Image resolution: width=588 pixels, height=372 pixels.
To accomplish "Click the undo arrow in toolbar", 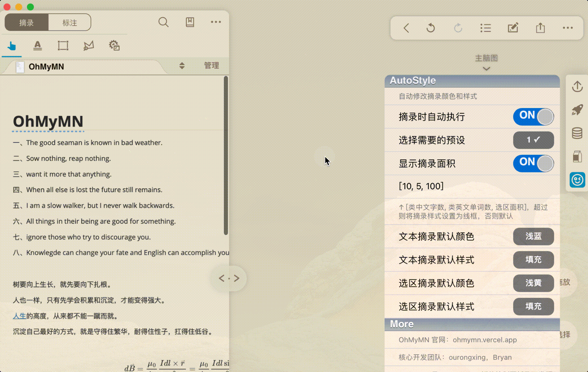I will (431, 28).
